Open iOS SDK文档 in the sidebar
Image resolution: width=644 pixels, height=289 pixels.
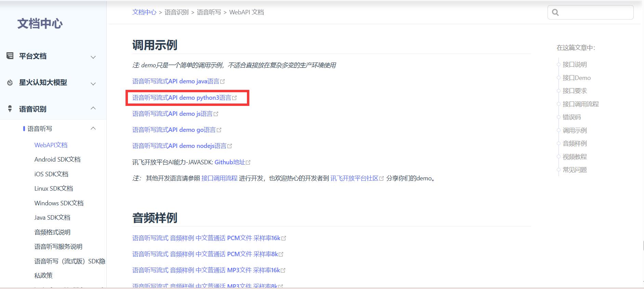pyautogui.click(x=51, y=174)
